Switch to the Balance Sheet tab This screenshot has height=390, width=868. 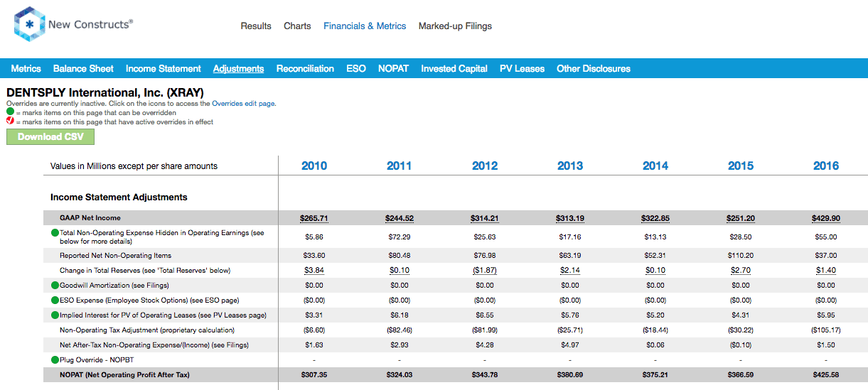[83, 69]
